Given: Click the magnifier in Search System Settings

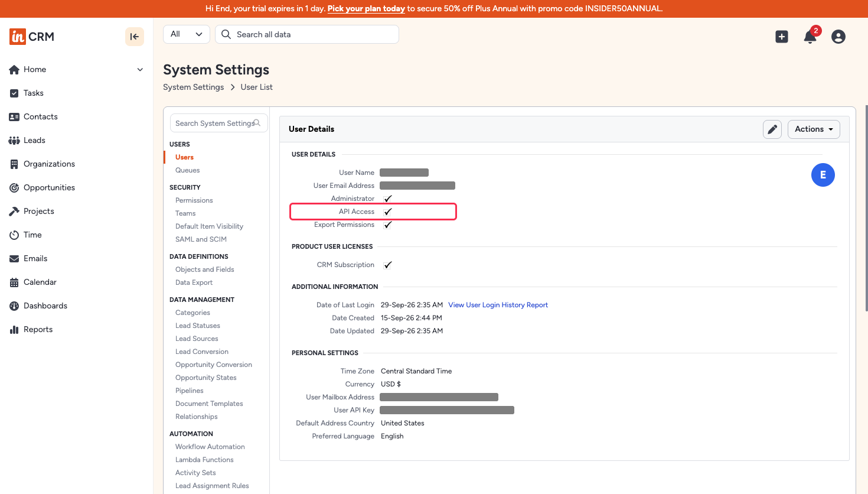Looking at the screenshot, I should (x=257, y=123).
